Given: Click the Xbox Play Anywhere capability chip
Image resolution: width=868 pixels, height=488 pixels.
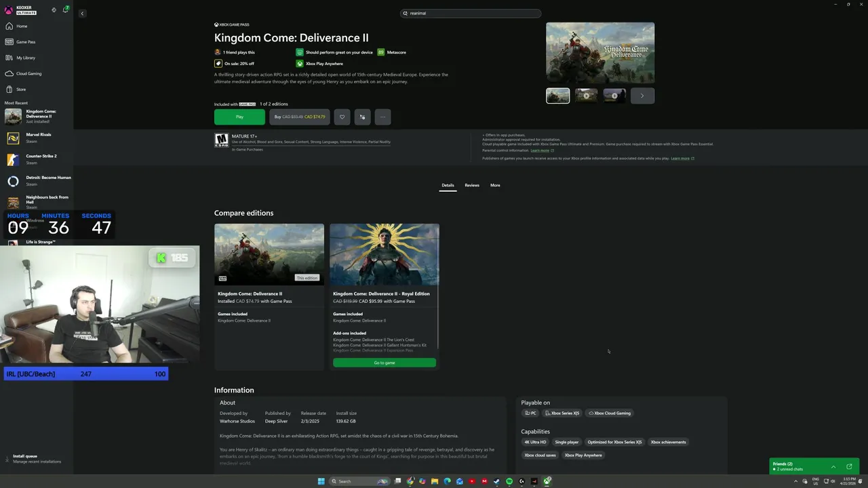Looking at the screenshot, I should [583, 455].
